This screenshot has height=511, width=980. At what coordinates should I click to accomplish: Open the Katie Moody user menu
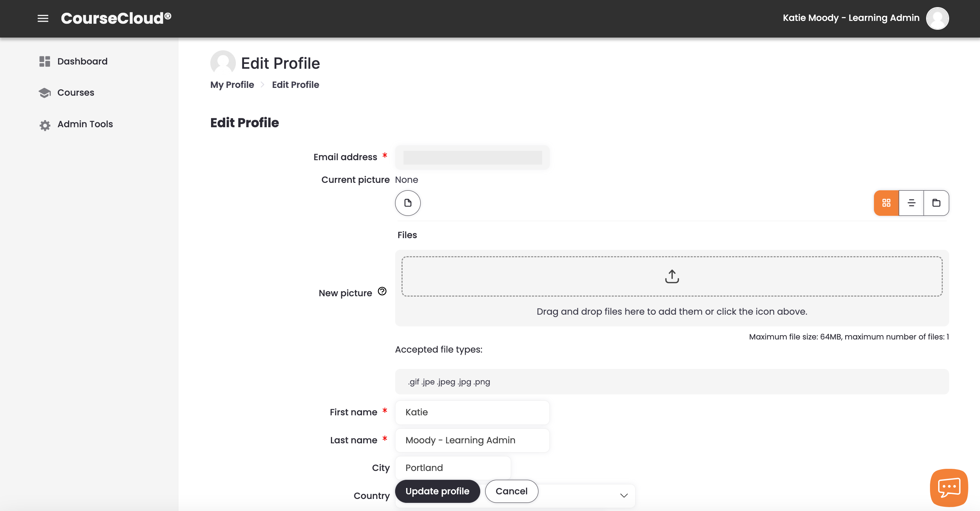(851, 18)
